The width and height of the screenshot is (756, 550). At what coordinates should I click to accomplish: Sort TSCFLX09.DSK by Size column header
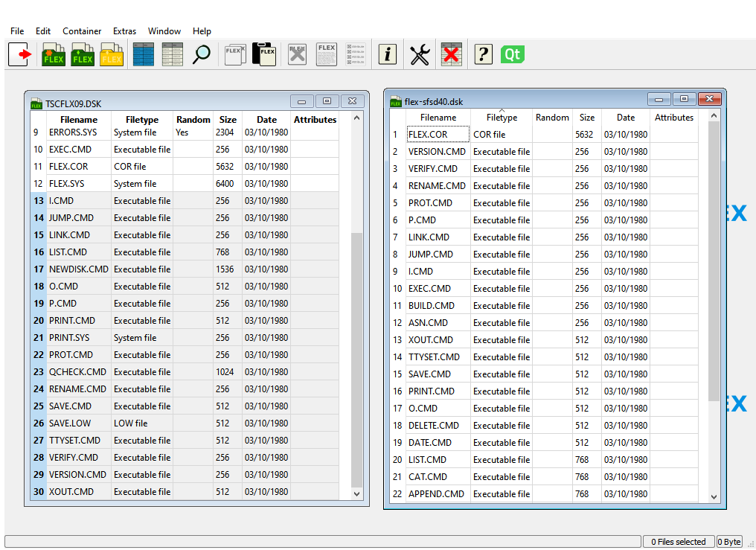[228, 120]
